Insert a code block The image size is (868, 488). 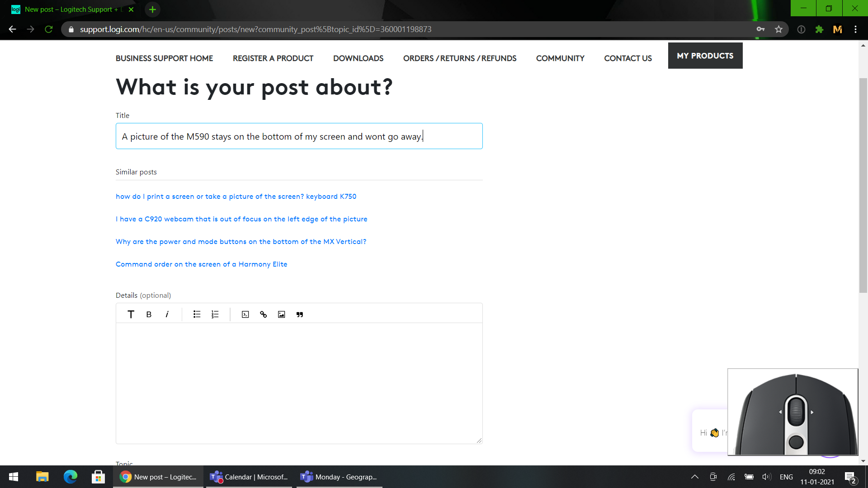[x=245, y=314]
